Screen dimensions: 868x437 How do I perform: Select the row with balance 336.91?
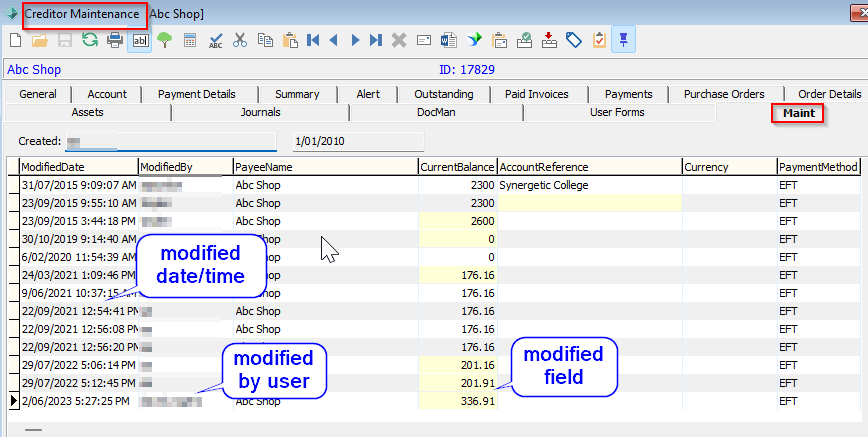[x=456, y=401]
